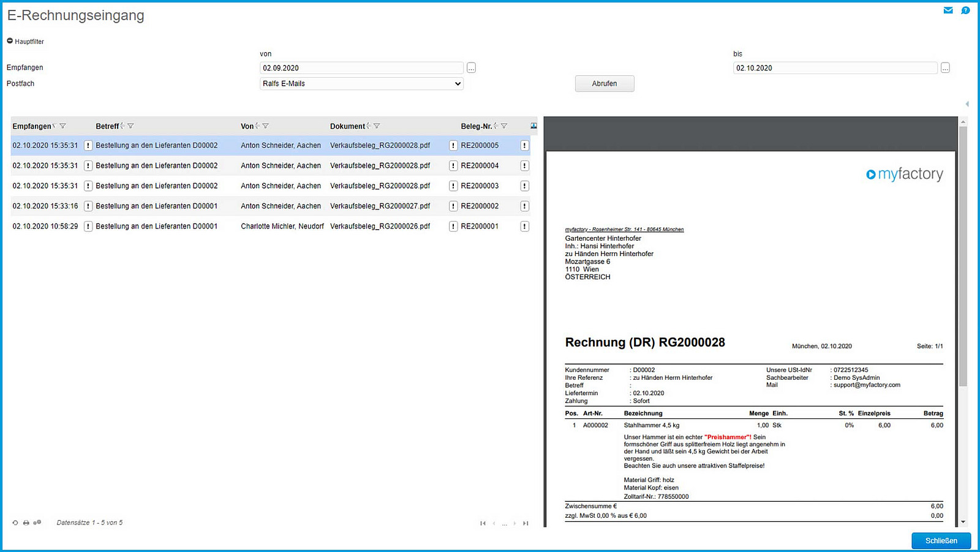Click the document info icon in the RE2000004 row
The width and height of the screenshot is (980, 552).
click(x=453, y=166)
